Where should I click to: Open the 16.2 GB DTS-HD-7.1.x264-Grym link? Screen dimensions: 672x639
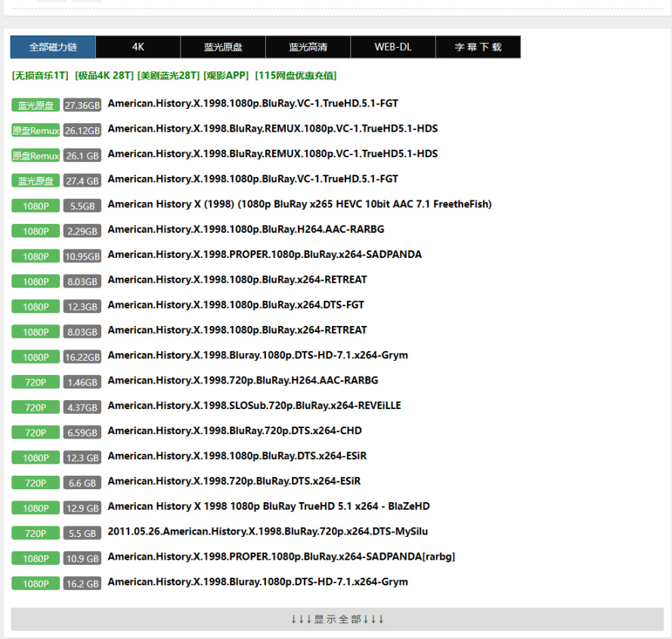tap(258, 582)
